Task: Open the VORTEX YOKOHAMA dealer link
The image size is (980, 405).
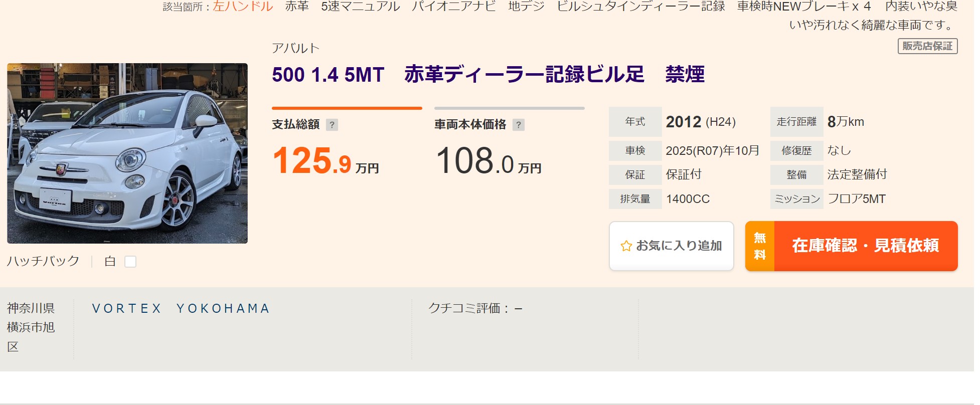Action: click(x=181, y=308)
